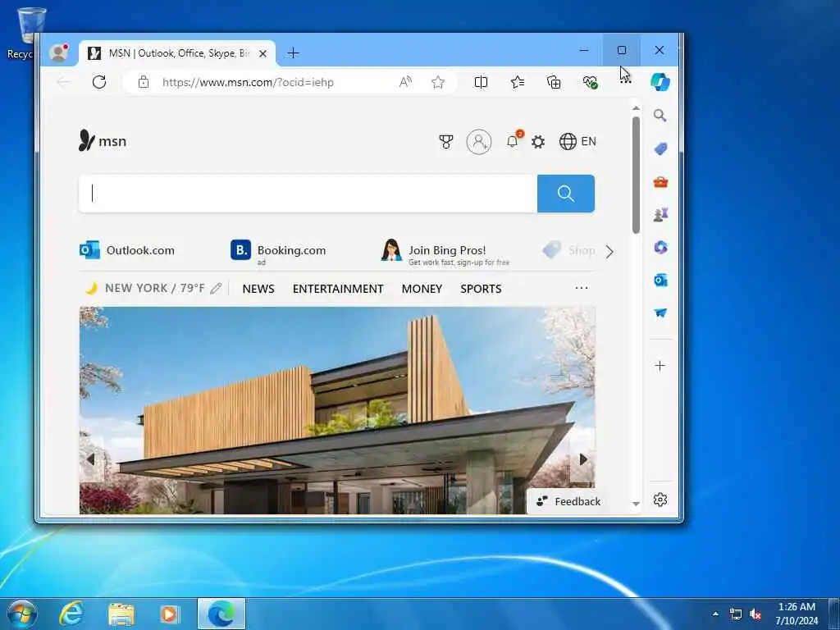Open MSN page settings gear
The height and width of the screenshot is (630, 840).
coord(538,142)
